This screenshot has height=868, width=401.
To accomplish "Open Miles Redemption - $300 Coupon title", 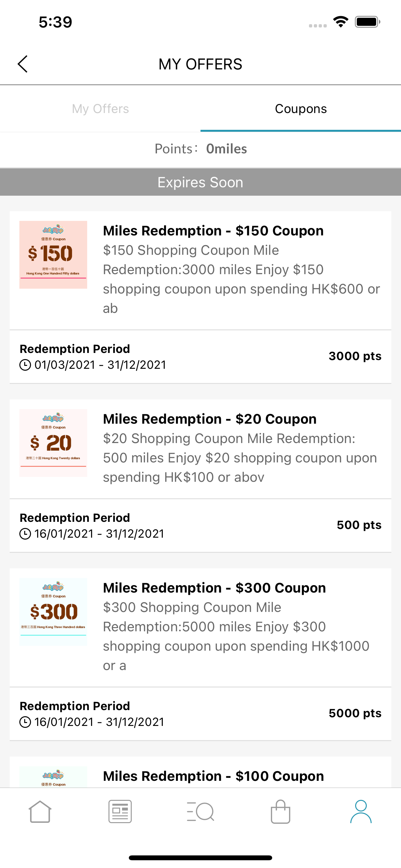I will click(x=214, y=588).
